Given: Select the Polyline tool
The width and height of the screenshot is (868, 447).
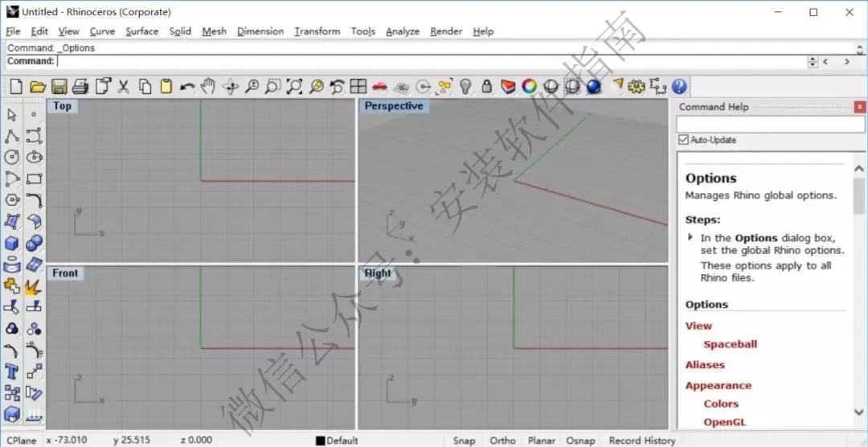Looking at the screenshot, I should (11, 136).
